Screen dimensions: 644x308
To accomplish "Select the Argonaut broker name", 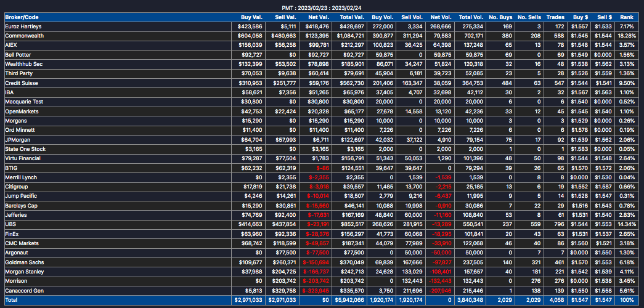I will pyautogui.click(x=17, y=253).
